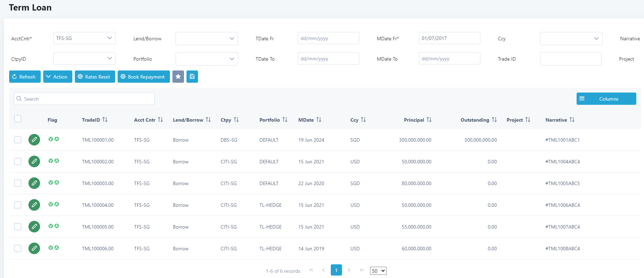Click into the table Search field
This screenshot has width=644, height=278.
[84, 99]
